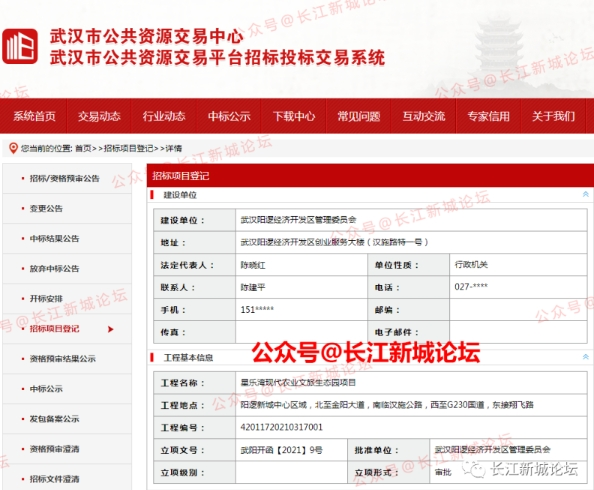Select 常见问题 in the nav bar
The height and width of the screenshot is (490, 594).
point(358,116)
